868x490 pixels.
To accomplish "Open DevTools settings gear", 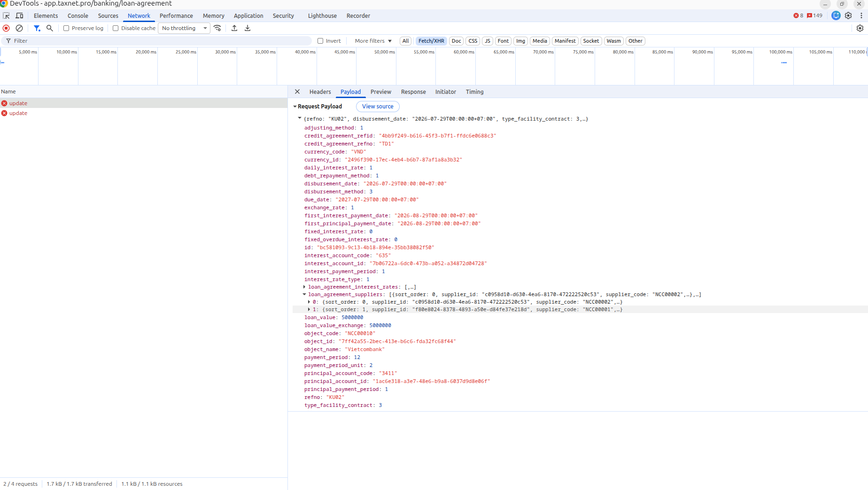I will (x=848, y=15).
